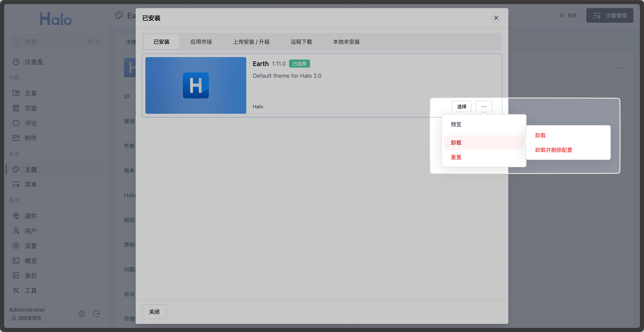Image resolution: width=644 pixels, height=332 pixels.
Task: Switch to the 应用市场 tab
Action: (201, 42)
